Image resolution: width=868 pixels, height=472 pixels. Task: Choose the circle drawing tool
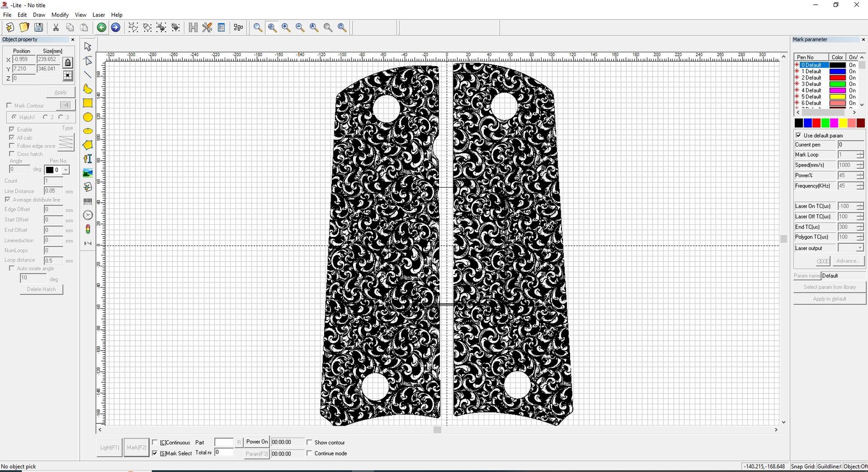87,117
